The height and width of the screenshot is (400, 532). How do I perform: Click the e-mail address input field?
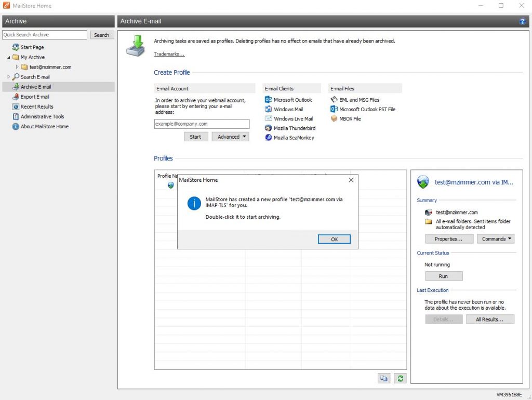point(202,124)
